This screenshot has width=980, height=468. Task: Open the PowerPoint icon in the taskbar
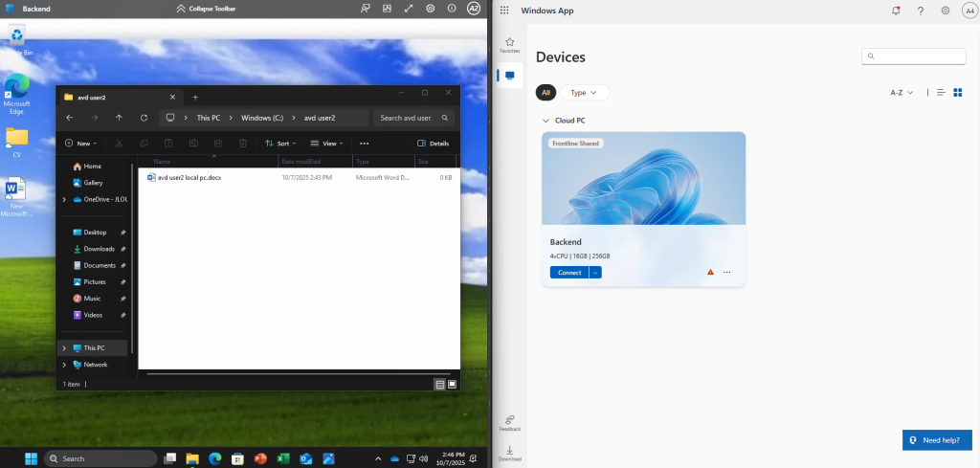pos(259,458)
